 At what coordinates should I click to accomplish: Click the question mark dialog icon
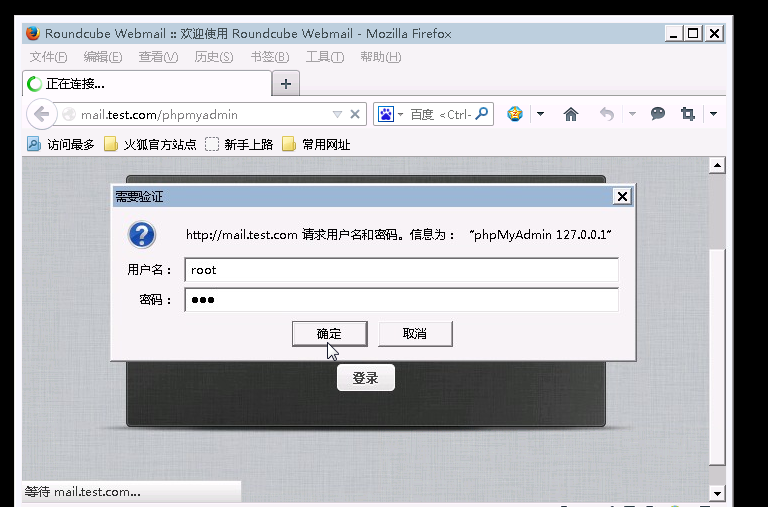[x=142, y=235]
